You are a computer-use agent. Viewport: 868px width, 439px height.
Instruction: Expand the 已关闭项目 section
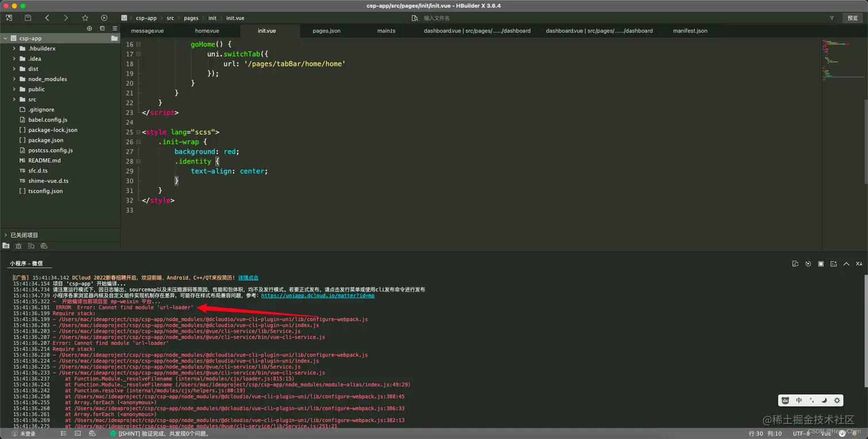click(x=6, y=235)
